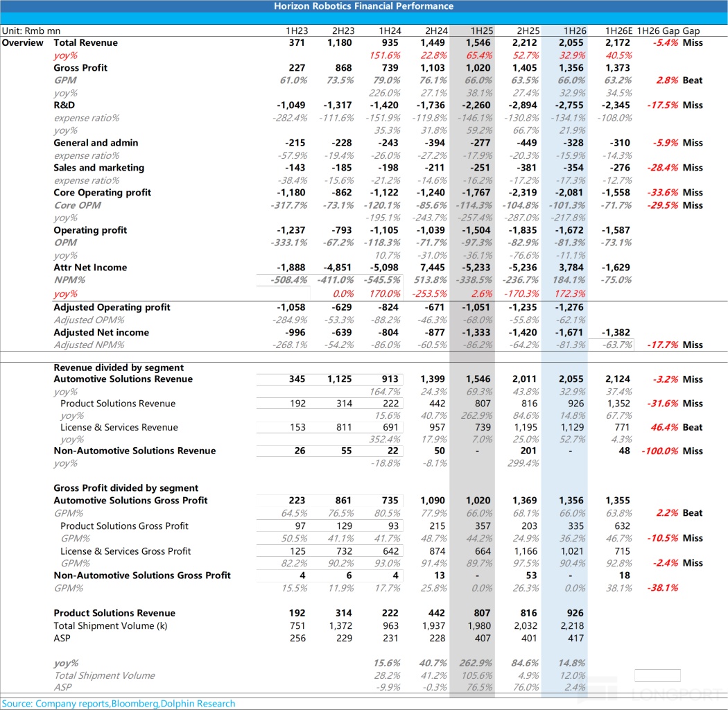Select the -5.4% Total Revenue gap cell

666,43
